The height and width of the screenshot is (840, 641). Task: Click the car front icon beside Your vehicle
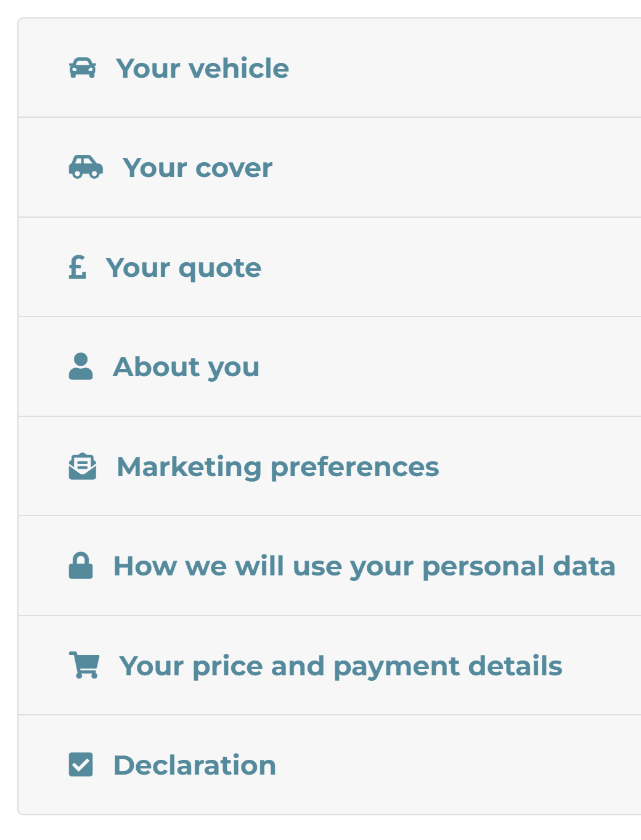[x=83, y=68]
